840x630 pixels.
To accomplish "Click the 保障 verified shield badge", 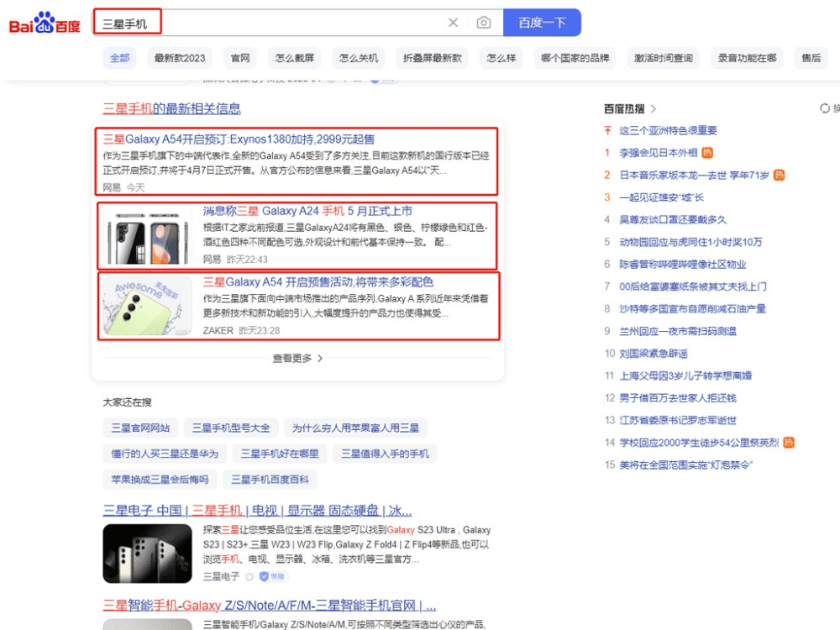I will point(273,576).
